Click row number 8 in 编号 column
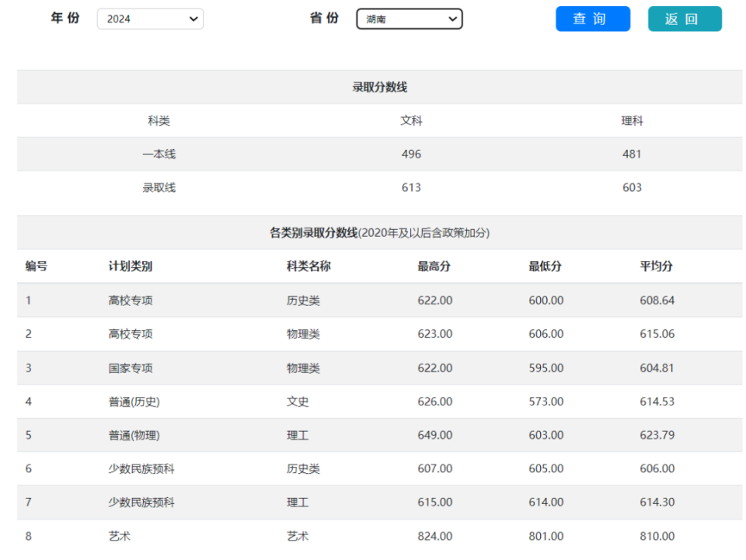This screenshot has width=746, height=560. click(x=29, y=536)
